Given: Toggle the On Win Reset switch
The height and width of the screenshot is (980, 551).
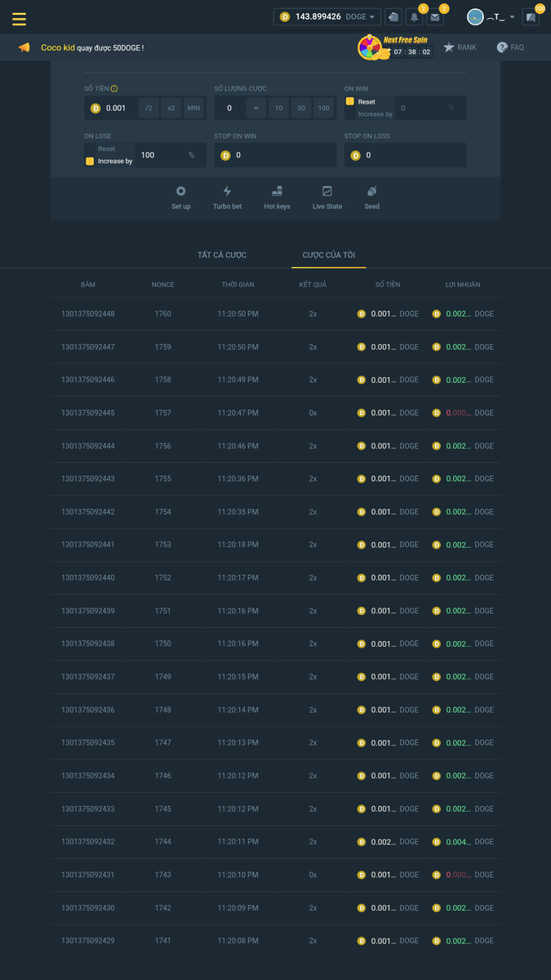Looking at the screenshot, I should [x=350, y=102].
